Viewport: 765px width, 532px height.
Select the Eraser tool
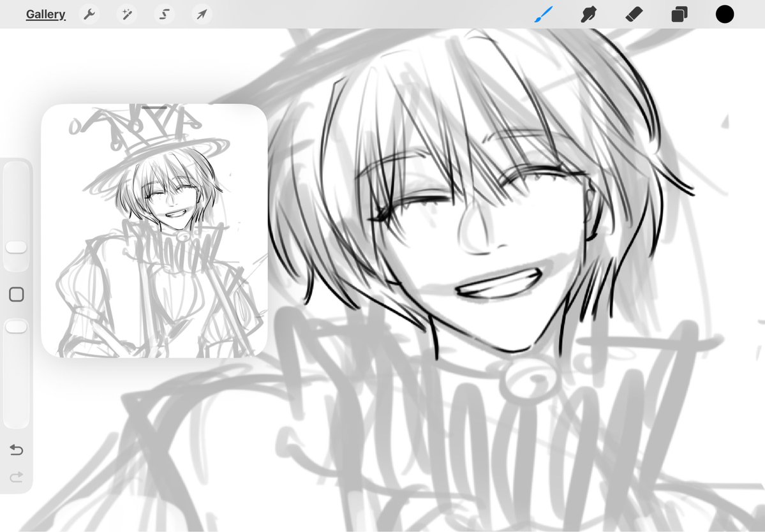click(x=634, y=14)
